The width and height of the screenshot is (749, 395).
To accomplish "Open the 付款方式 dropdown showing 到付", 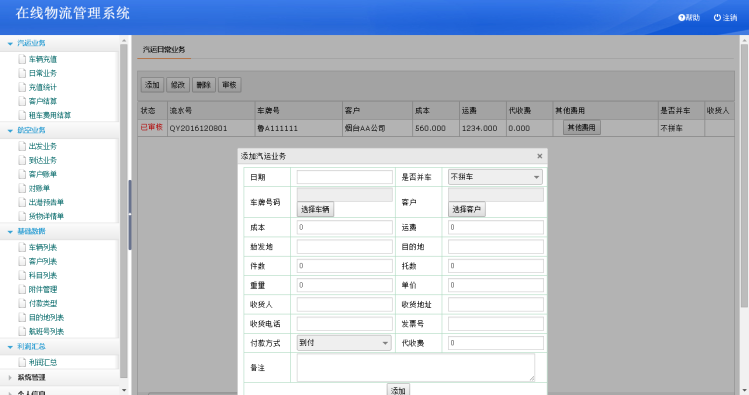I will (344, 342).
